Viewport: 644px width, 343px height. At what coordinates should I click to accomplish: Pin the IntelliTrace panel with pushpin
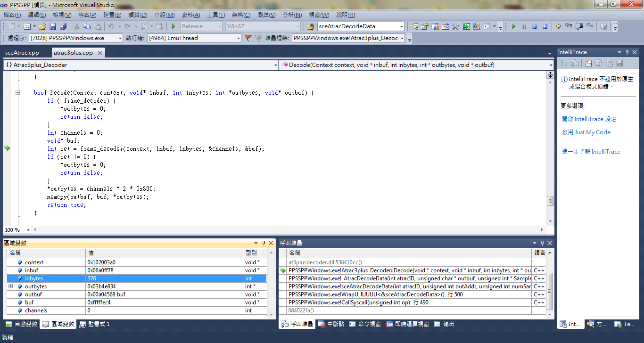627,52
